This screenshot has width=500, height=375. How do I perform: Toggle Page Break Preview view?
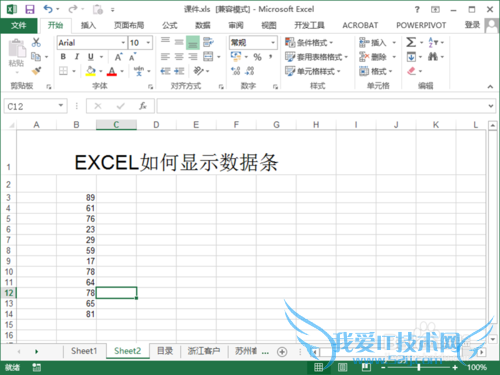pos(366,367)
